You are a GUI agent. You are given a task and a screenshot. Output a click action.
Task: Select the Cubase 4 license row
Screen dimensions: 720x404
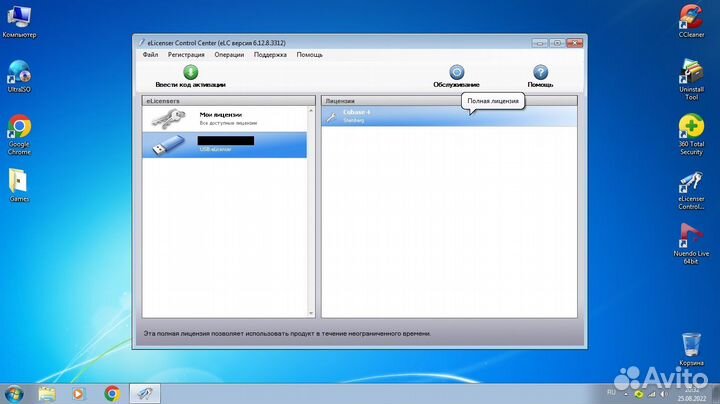pos(449,116)
